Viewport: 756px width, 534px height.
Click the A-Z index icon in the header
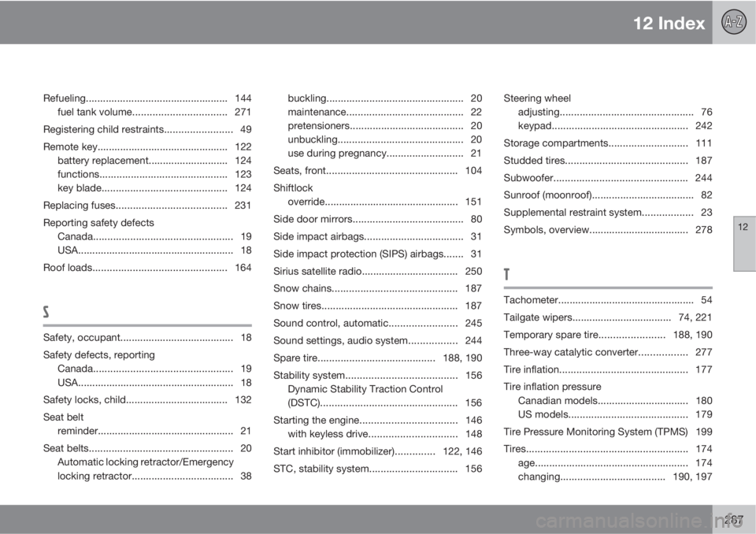pyautogui.click(x=734, y=22)
